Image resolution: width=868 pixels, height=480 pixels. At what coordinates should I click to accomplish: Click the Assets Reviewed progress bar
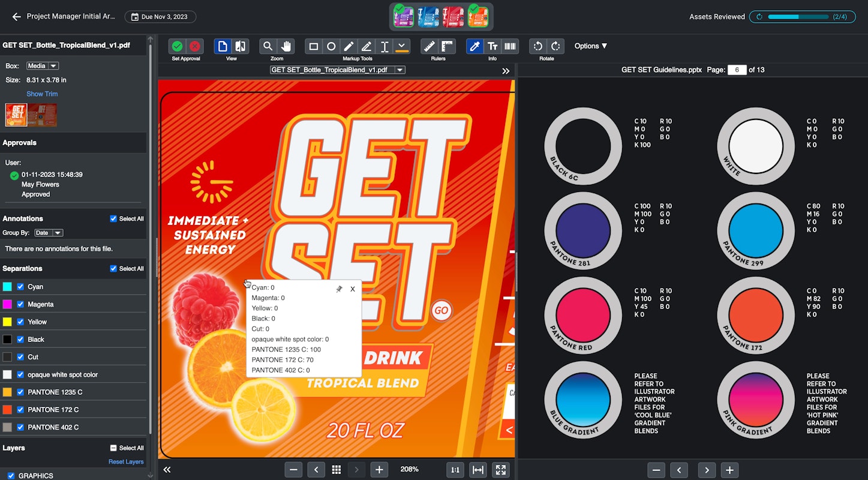(x=804, y=17)
